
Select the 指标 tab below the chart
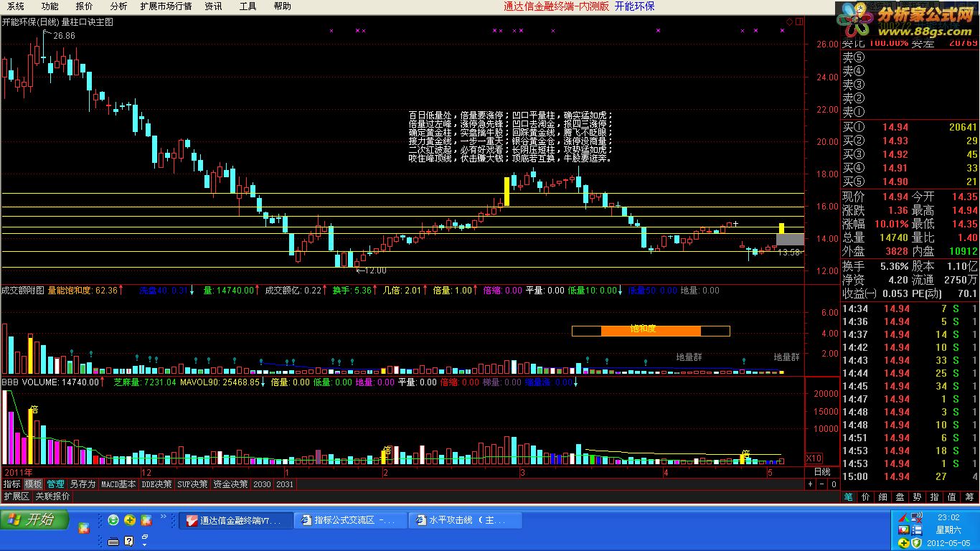[11, 484]
